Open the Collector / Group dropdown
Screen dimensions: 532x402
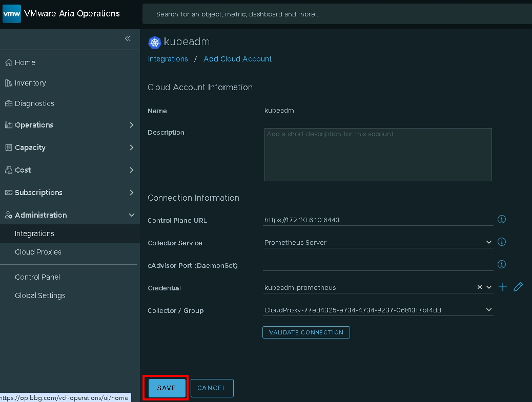click(488, 310)
